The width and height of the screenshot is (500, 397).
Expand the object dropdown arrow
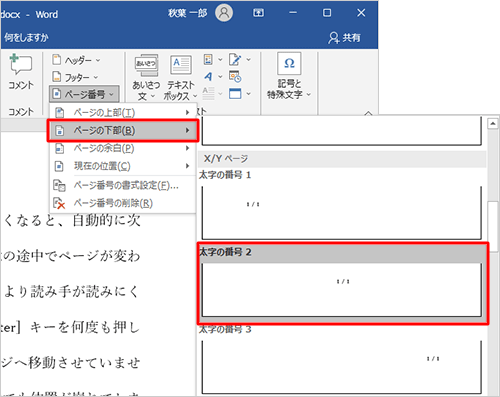(249, 94)
